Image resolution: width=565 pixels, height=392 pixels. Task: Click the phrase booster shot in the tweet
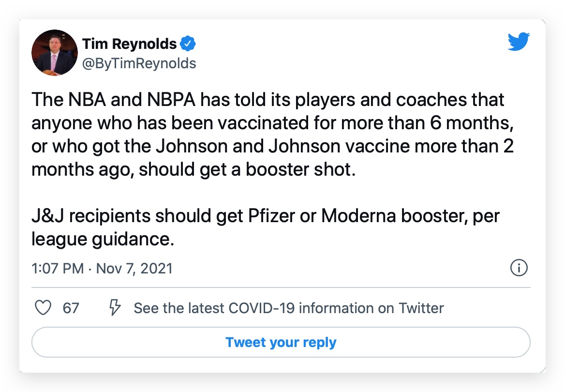click(x=300, y=169)
